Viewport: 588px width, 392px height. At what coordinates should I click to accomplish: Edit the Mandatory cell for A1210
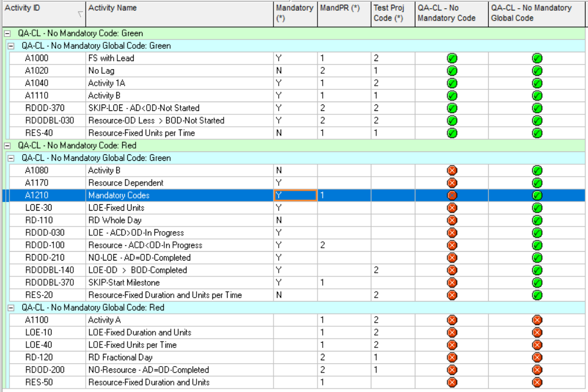(x=295, y=195)
